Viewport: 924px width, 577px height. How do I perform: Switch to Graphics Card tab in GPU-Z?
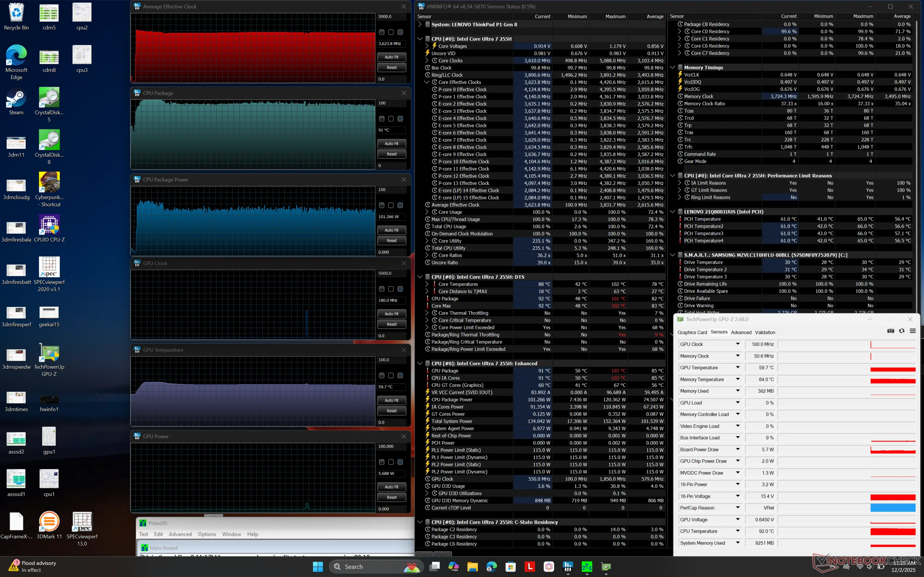tap(692, 332)
